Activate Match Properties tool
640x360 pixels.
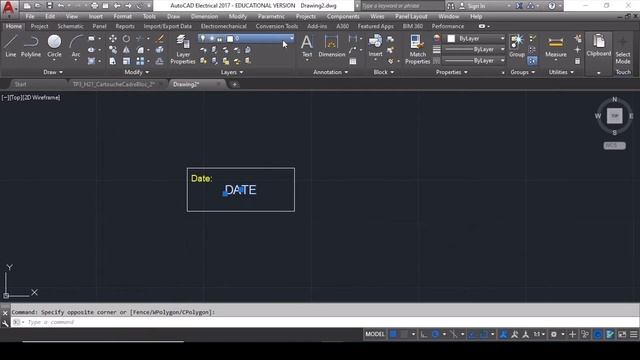pyautogui.click(x=418, y=49)
